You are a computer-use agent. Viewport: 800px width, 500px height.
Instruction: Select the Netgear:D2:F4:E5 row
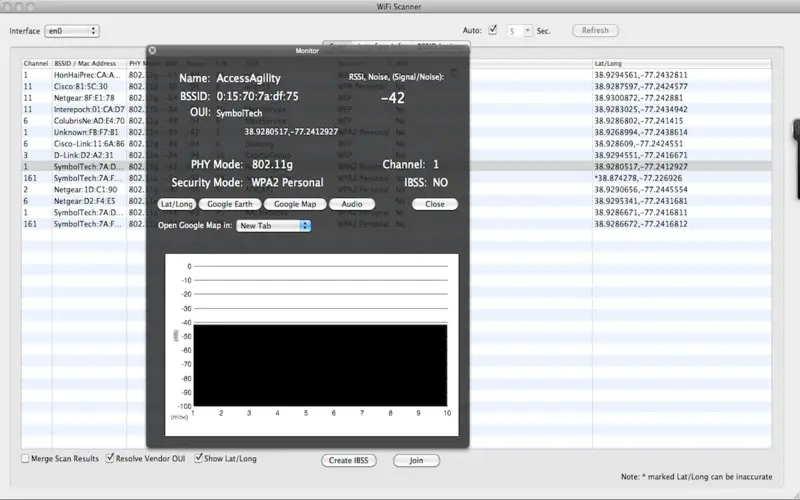[x=396, y=201]
